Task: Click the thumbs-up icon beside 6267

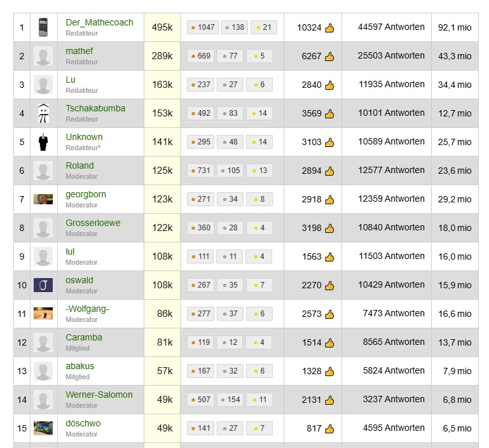Action: coord(329,57)
